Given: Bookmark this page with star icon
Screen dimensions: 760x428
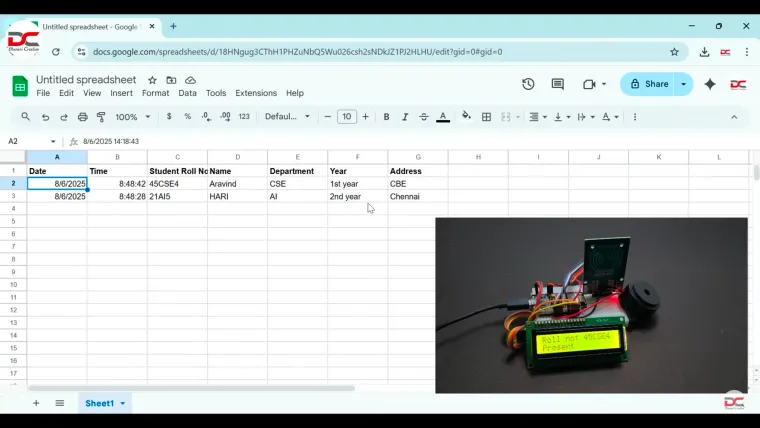Looking at the screenshot, I should pos(674,52).
